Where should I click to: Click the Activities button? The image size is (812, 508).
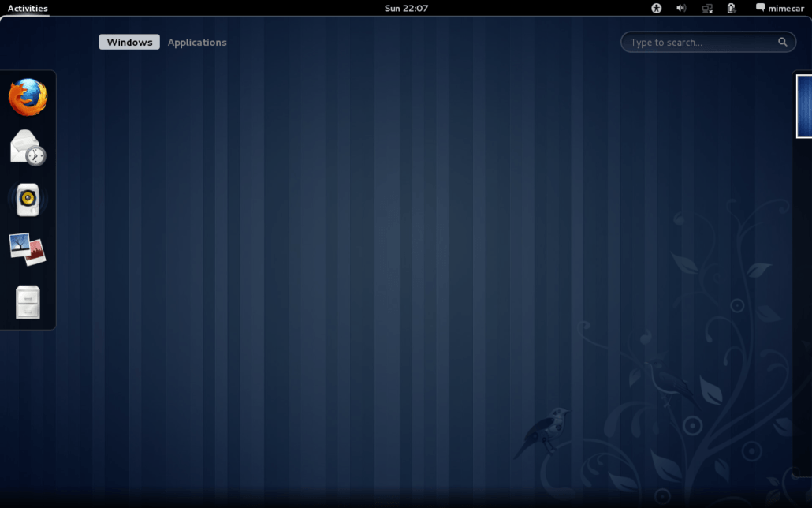28,9
